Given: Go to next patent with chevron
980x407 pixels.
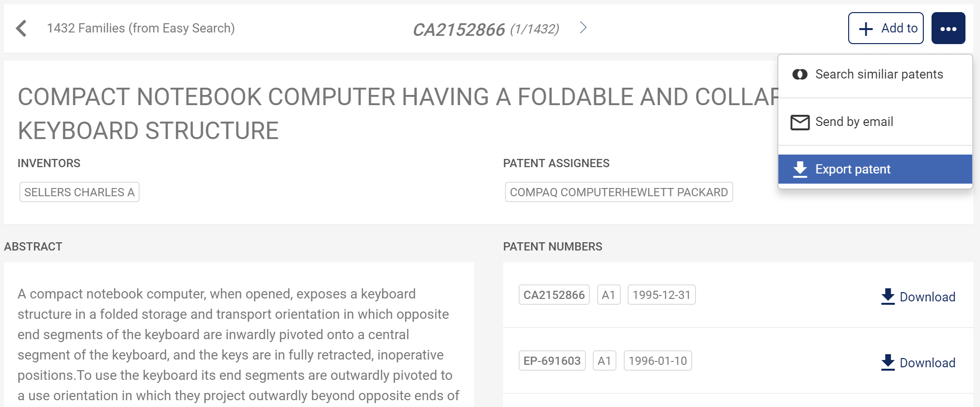Looking at the screenshot, I should pyautogui.click(x=583, y=28).
